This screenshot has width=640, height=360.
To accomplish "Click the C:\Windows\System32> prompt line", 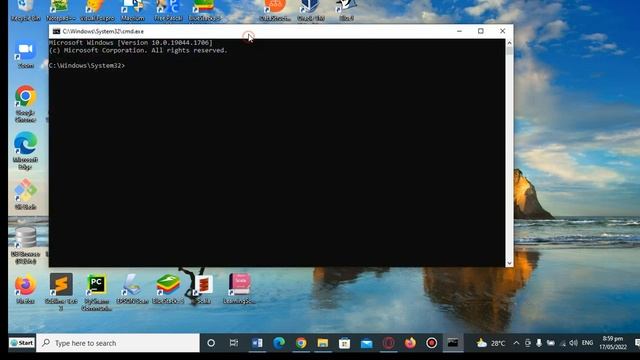I will (87, 66).
